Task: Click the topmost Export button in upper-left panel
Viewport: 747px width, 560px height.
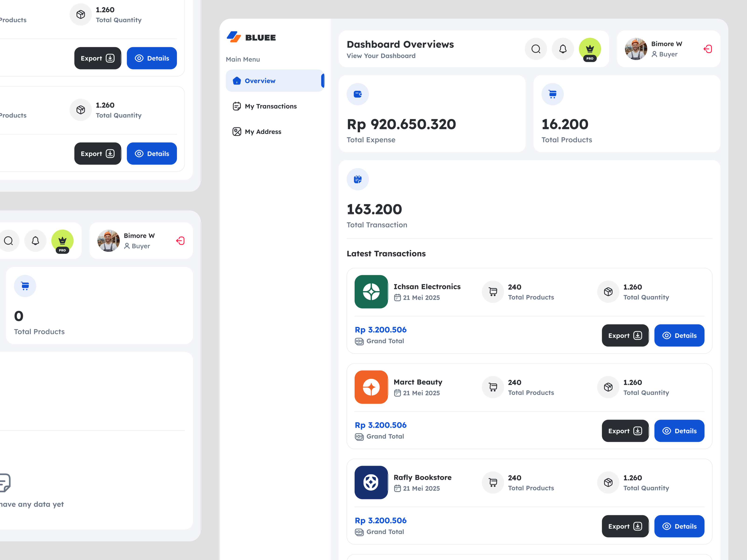Action: (98, 58)
